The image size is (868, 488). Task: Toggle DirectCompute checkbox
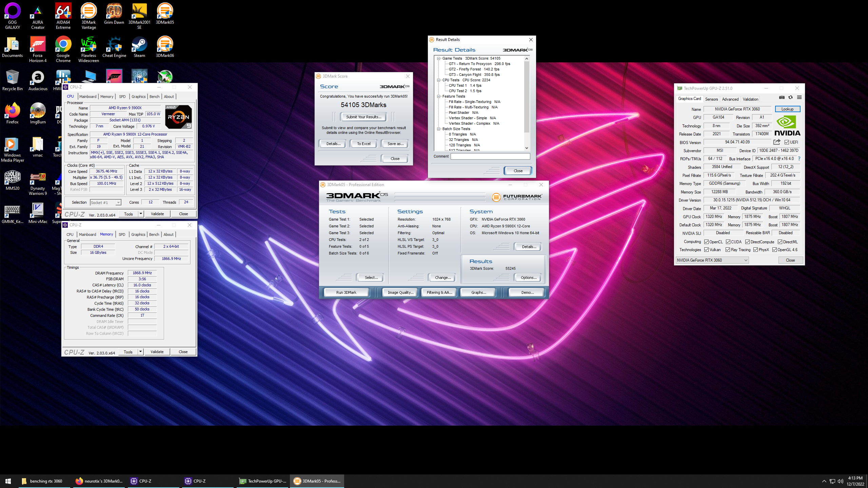[x=747, y=242]
